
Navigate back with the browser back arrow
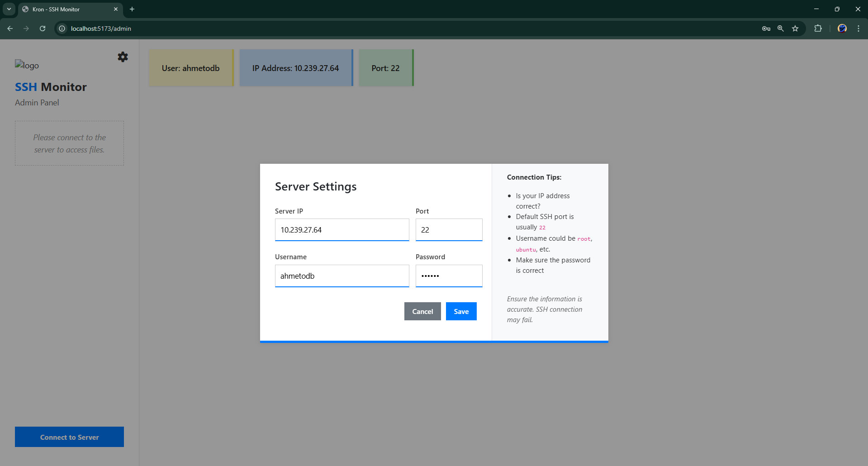pos(10,28)
